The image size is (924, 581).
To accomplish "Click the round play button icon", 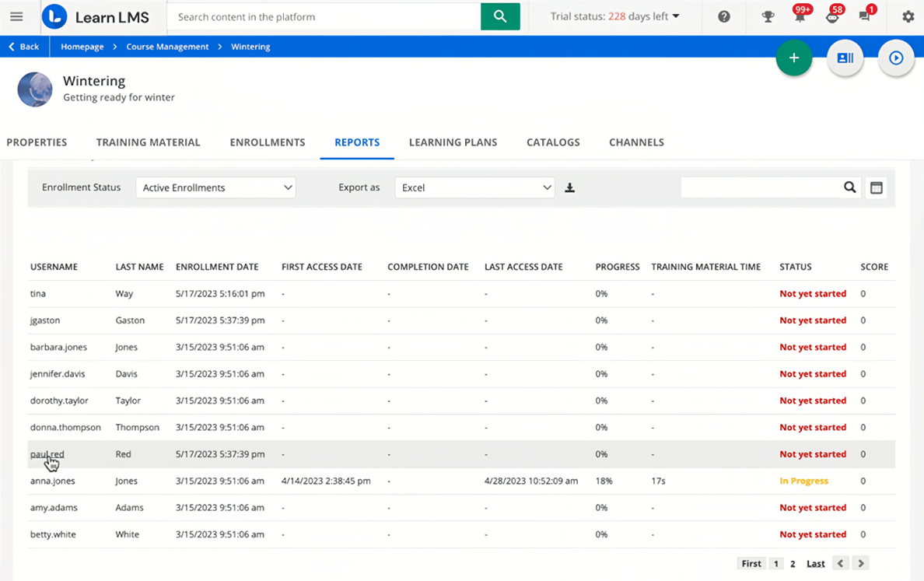I will (x=896, y=58).
